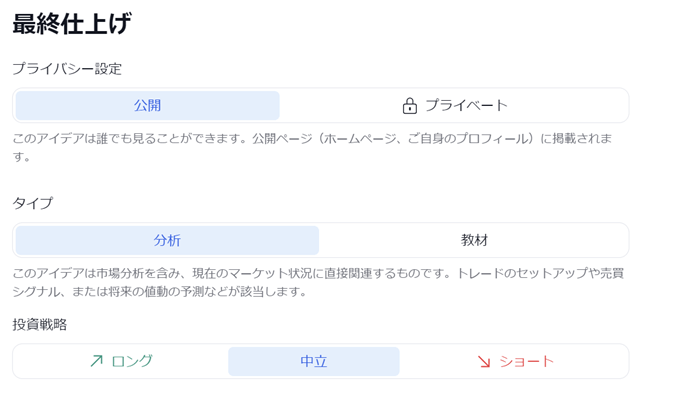Select 公開 privacy option
This screenshot has width=680, height=401.
coord(147,105)
